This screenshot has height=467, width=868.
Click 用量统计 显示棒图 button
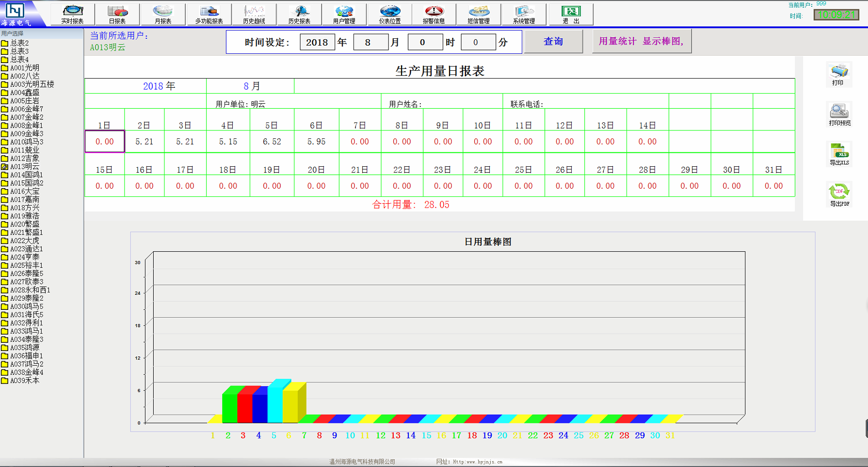(x=642, y=42)
